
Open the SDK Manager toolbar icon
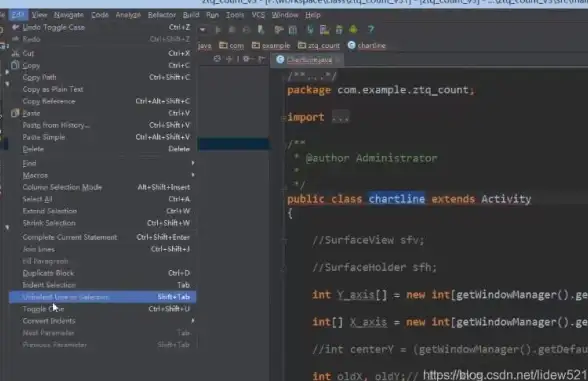click(339, 29)
